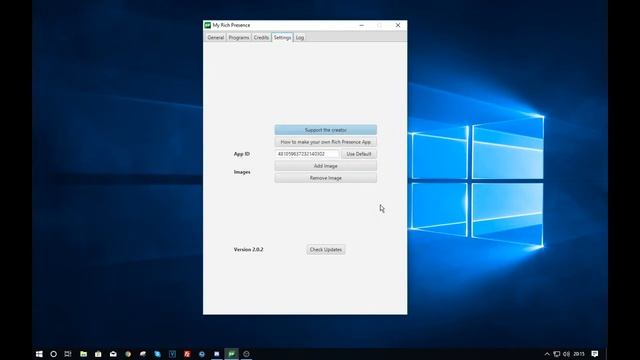The image size is (640, 360).
Task: Open the Action Center notifications icon
Action: point(595,354)
